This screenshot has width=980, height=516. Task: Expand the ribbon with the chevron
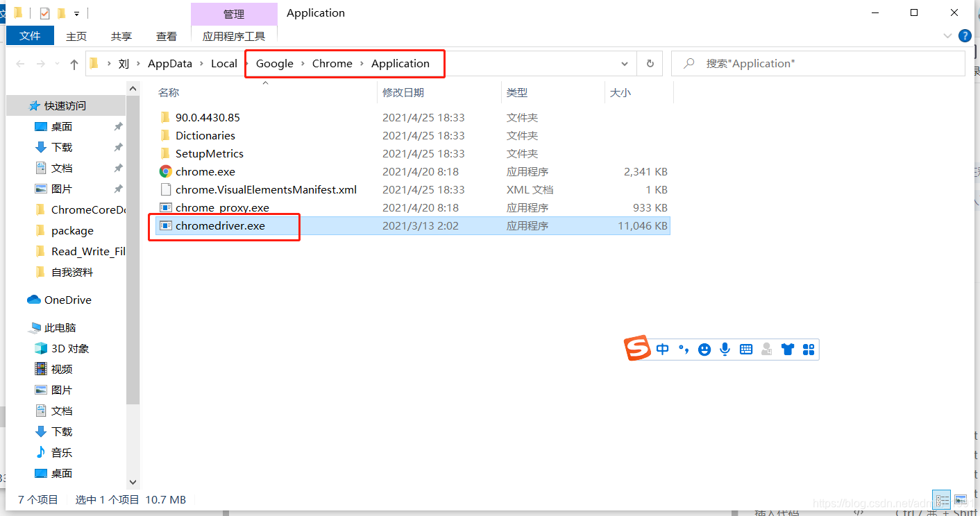[x=948, y=36]
